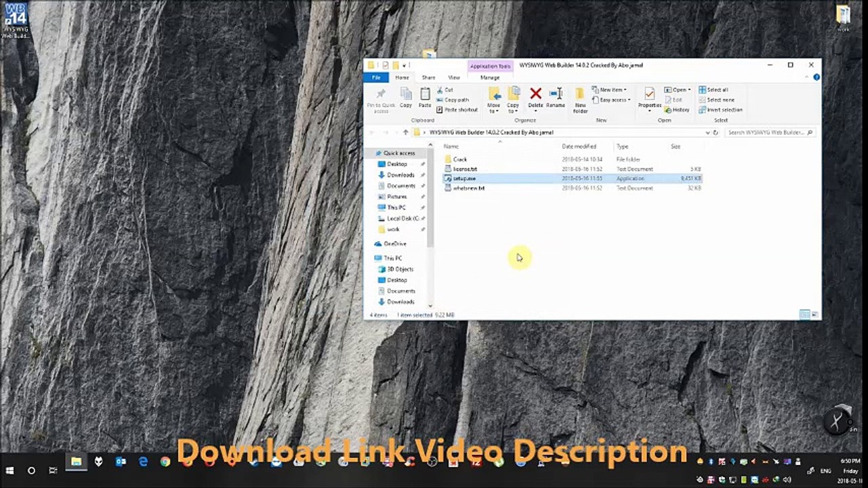Viewport: 868px width, 488px height.
Task: Click the 9,451 KB size of setup.exe
Action: pos(690,178)
